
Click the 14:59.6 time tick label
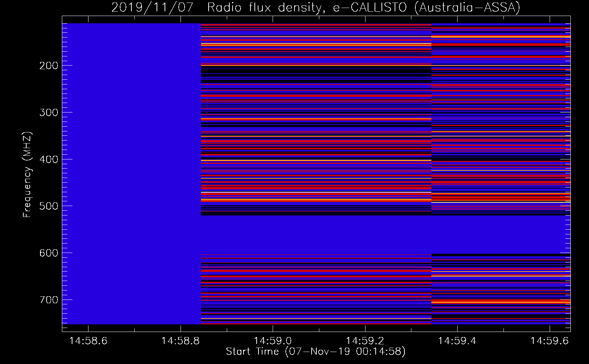point(549,341)
